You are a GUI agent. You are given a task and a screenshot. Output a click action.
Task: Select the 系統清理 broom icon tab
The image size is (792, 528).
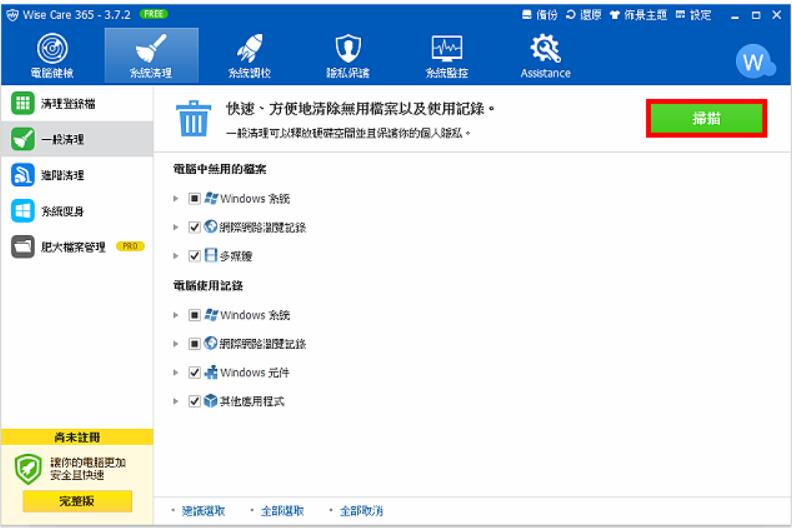pos(151,56)
